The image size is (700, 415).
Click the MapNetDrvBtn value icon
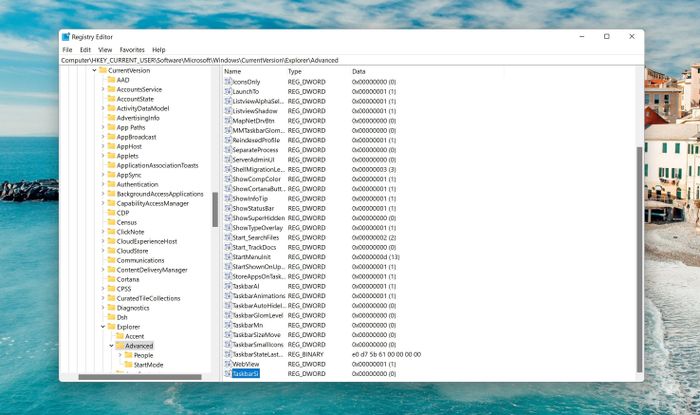click(228, 120)
